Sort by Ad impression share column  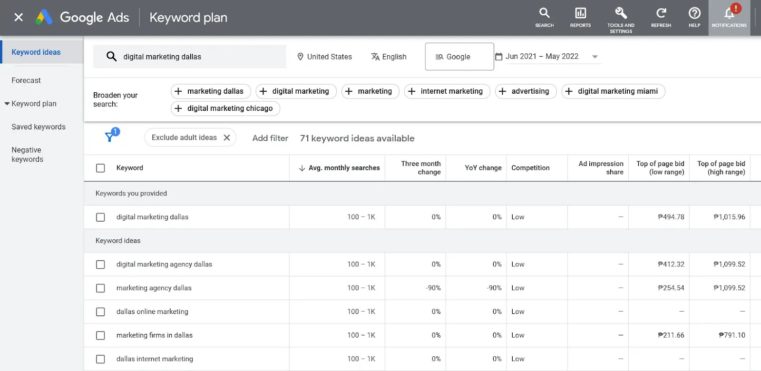[x=601, y=168]
